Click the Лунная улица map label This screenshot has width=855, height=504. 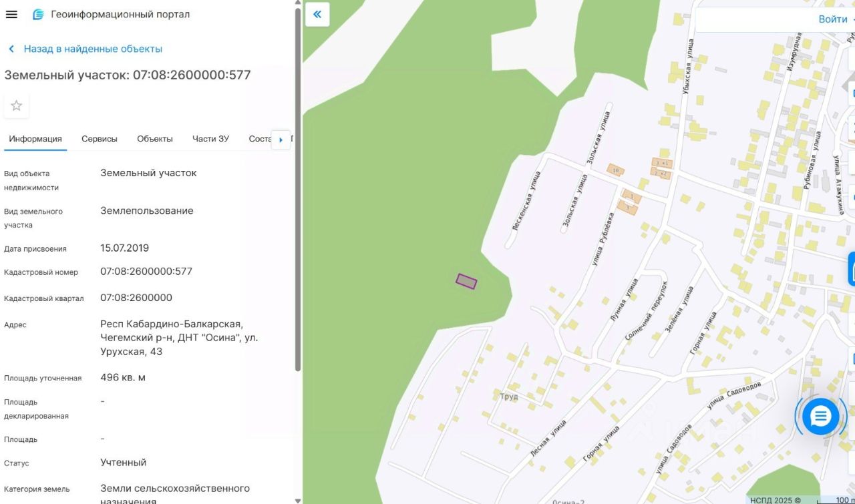(x=624, y=301)
